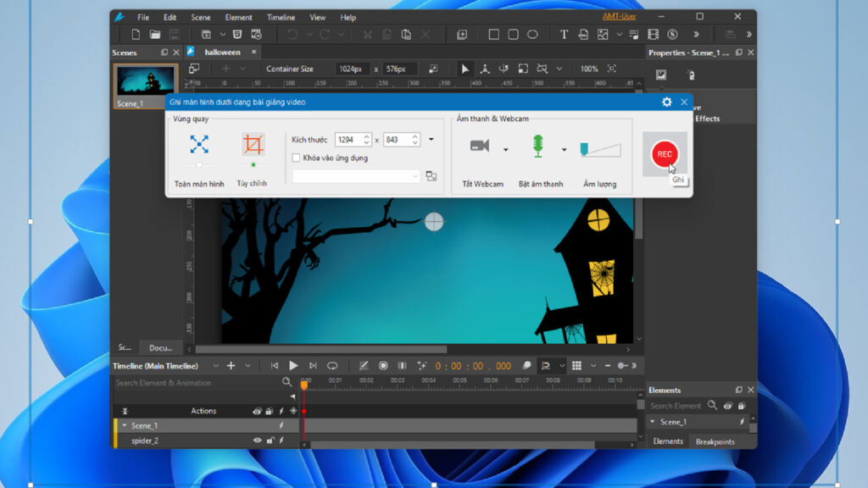Viewport: 868px width, 488px height.
Task: Click the red REC record button
Action: tap(665, 154)
